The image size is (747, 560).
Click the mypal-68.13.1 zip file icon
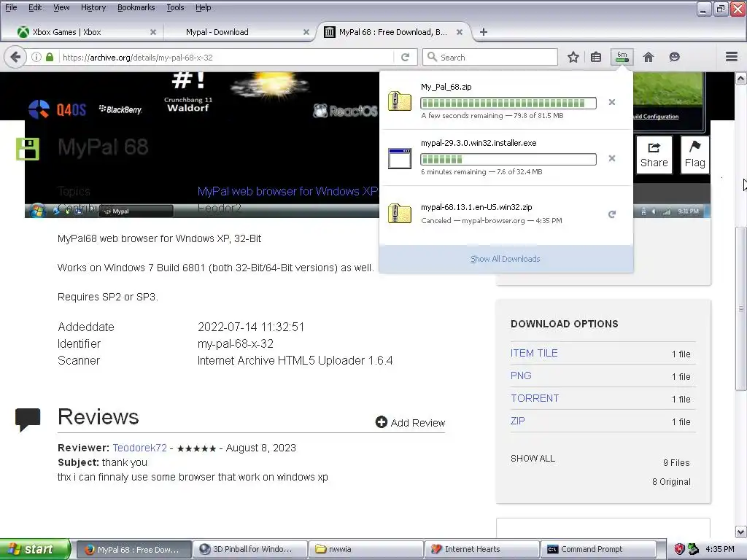(399, 214)
